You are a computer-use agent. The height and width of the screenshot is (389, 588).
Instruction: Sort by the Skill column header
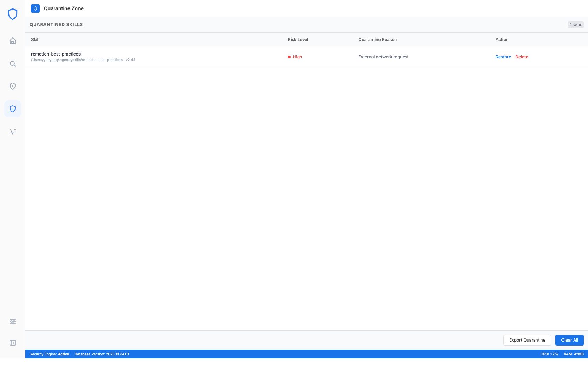click(35, 39)
